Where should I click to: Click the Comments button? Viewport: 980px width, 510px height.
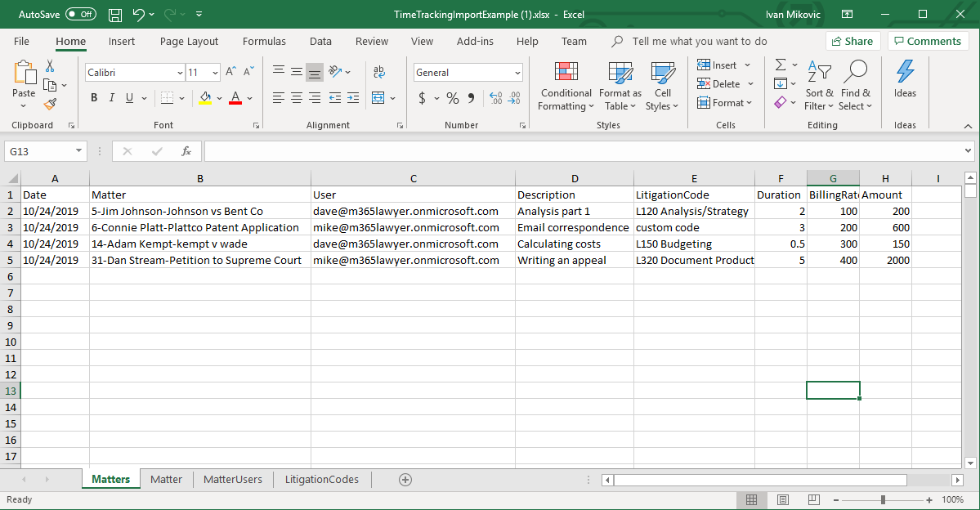pyautogui.click(x=928, y=42)
